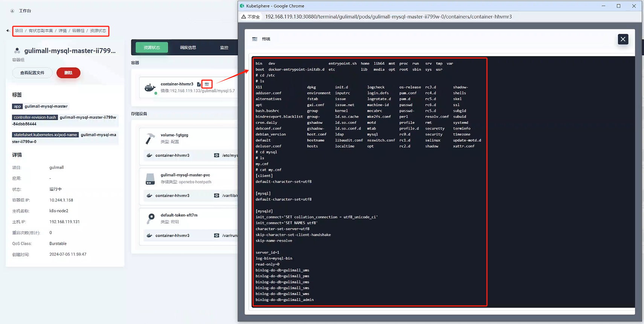
Task: Click mount gear icon next to /var/lib path
Action: (217, 196)
